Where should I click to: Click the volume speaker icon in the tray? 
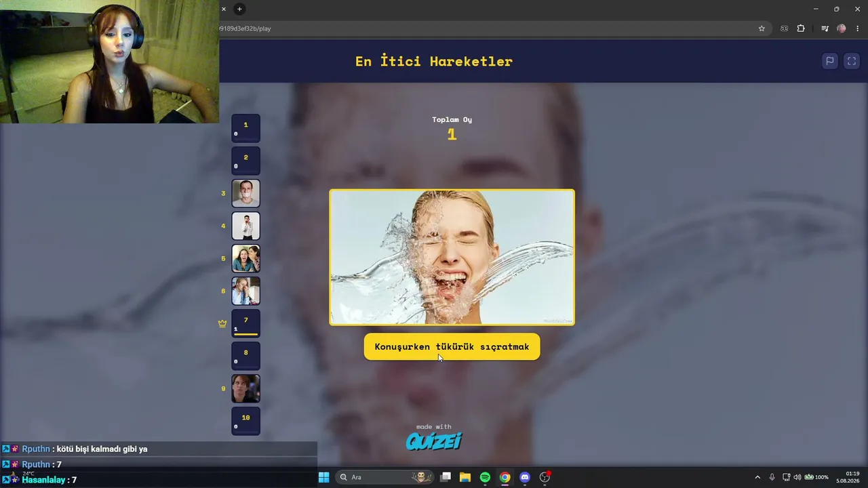tap(797, 477)
